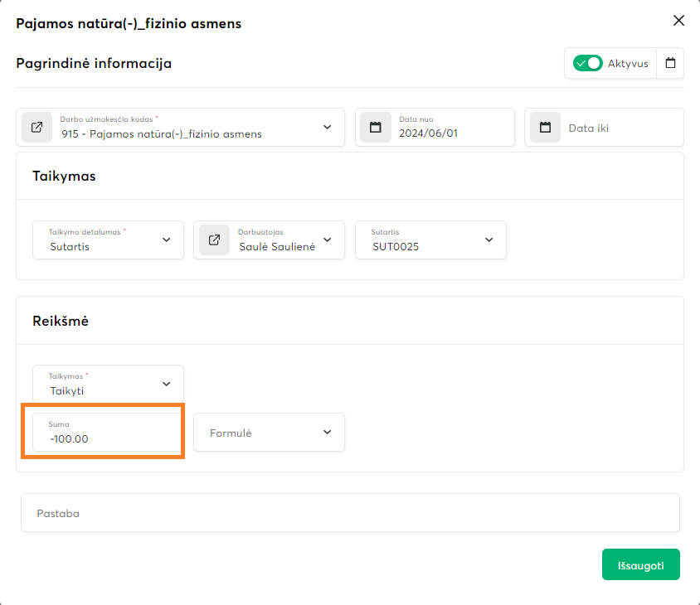Focus the Pastaba note field
This screenshot has height=605, width=700.
350,513
